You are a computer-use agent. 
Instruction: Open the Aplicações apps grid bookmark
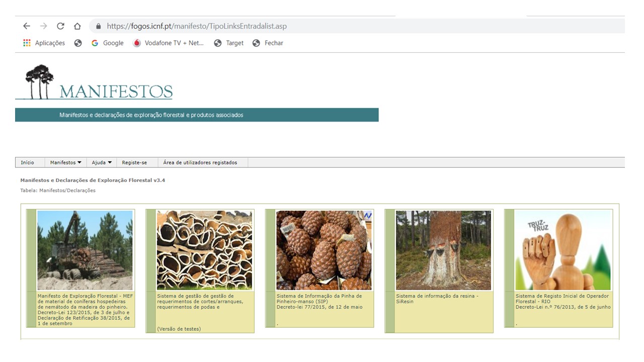pos(44,43)
